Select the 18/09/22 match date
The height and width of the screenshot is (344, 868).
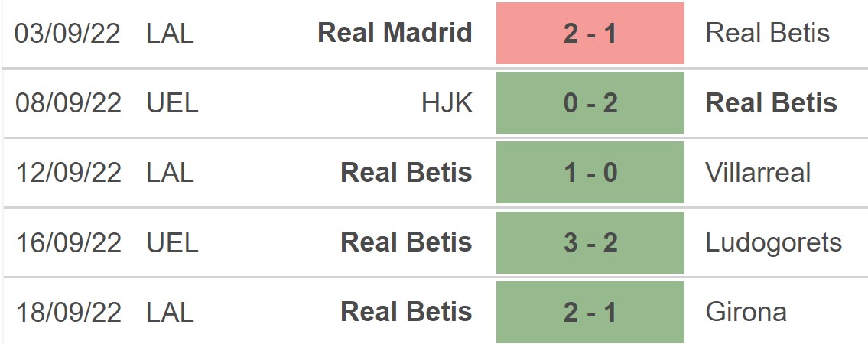(68, 312)
